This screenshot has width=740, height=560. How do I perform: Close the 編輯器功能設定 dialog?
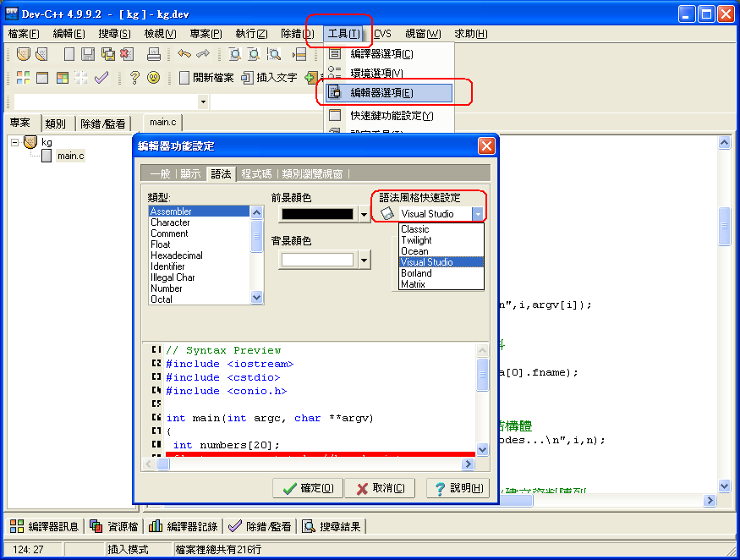[x=486, y=145]
